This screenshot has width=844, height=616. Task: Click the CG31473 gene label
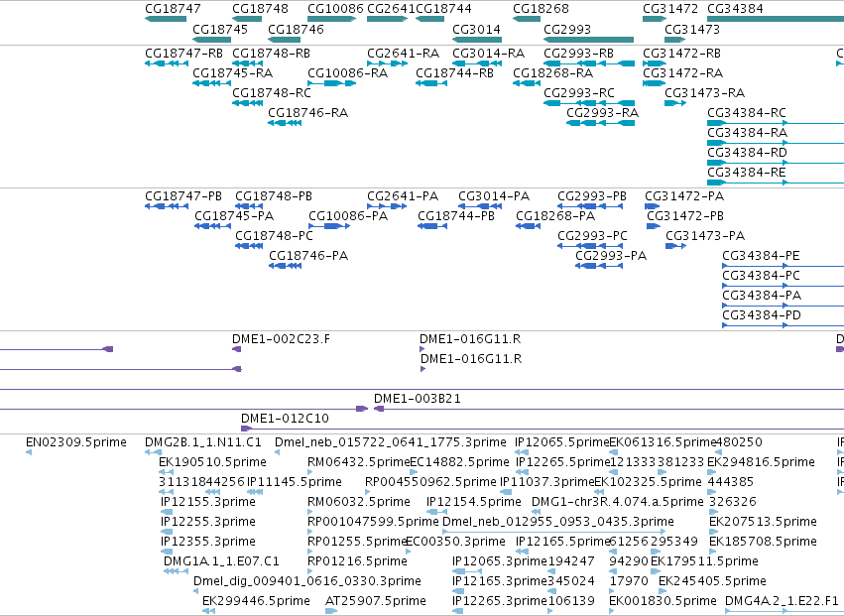tap(692, 29)
